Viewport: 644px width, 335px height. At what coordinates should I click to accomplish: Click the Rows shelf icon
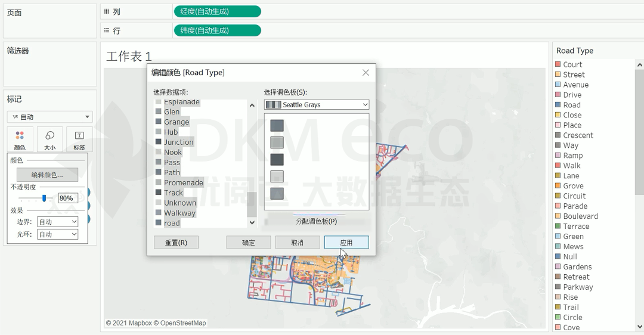click(107, 30)
